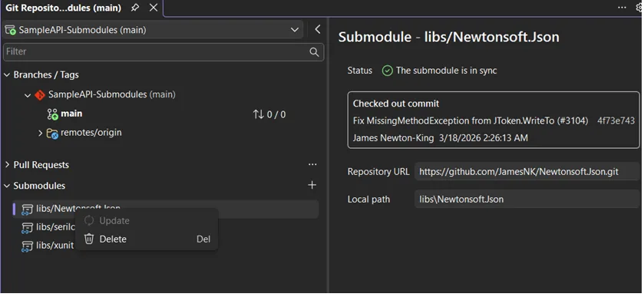Click the Local path field
Image resolution: width=644 pixels, height=297 pixels.
(x=527, y=200)
